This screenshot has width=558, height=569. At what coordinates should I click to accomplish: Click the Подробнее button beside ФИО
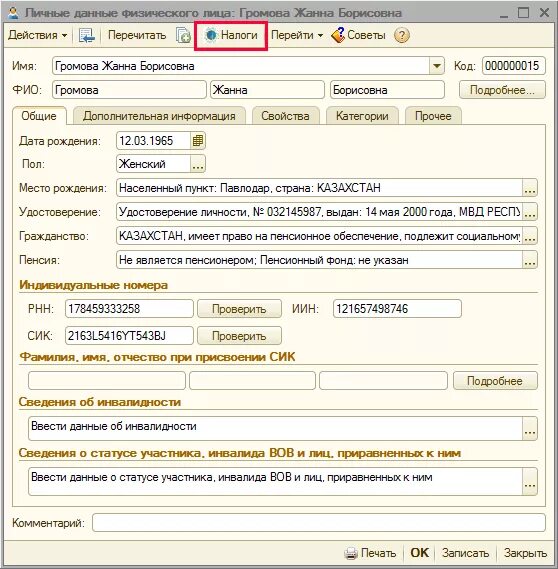(502, 90)
